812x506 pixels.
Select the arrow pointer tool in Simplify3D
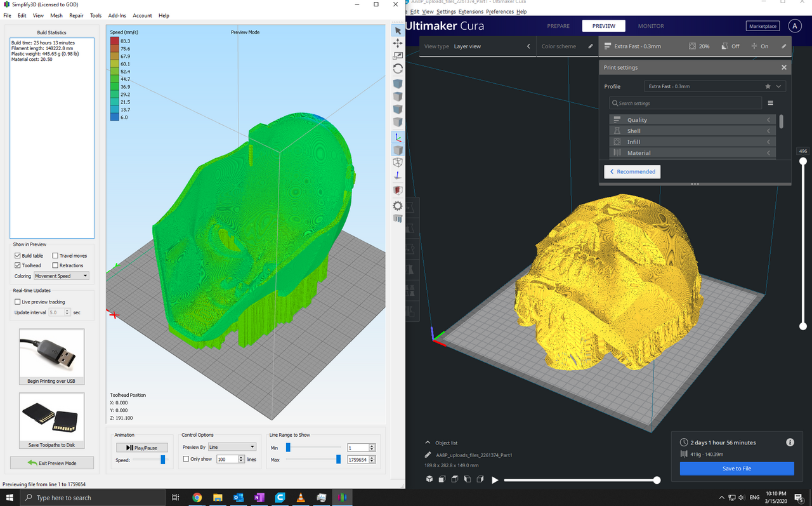398,30
